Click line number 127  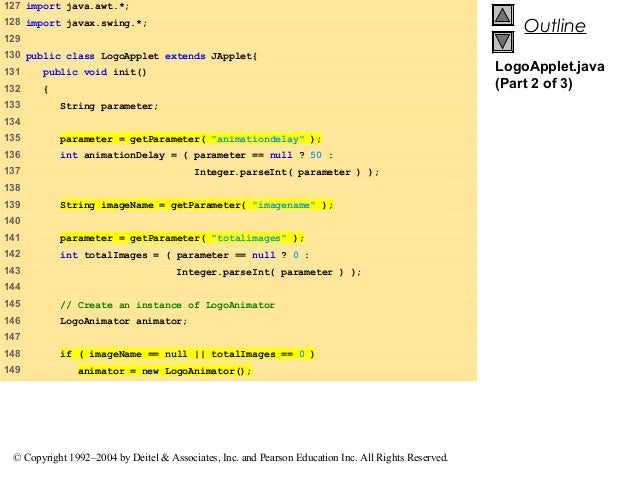coord(12,6)
